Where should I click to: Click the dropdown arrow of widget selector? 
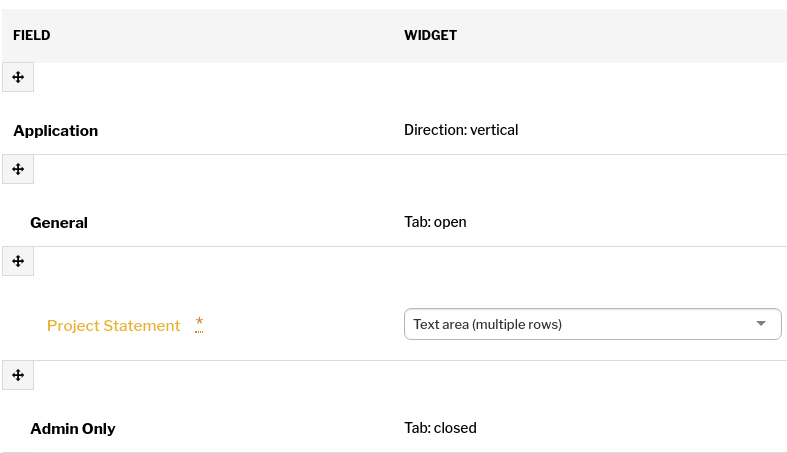tap(761, 324)
